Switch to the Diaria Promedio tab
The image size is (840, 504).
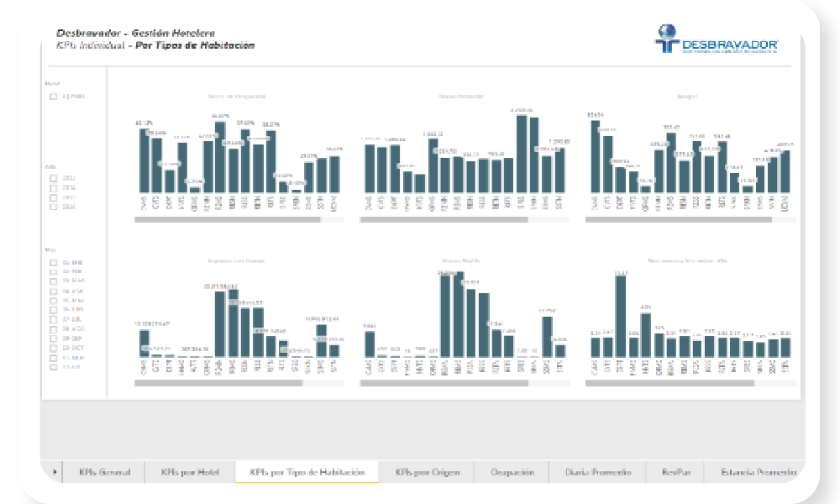pyautogui.click(x=598, y=472)
